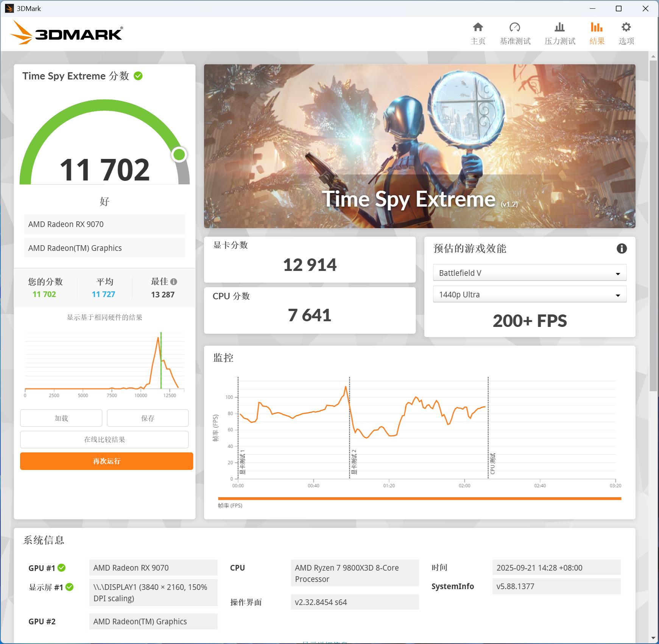Click the options gear icon
The width and height of the screenshot is (659, 644).
(x=626, y=27)
